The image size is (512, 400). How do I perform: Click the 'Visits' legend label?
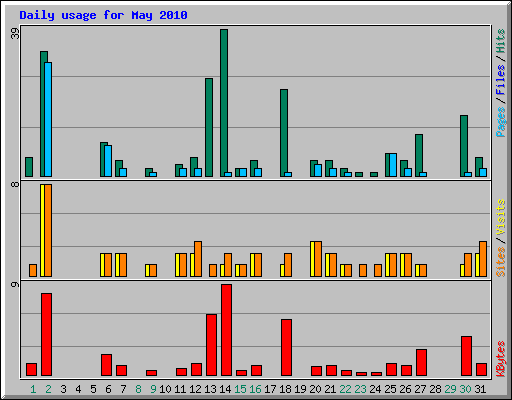(x=501, y=218)
